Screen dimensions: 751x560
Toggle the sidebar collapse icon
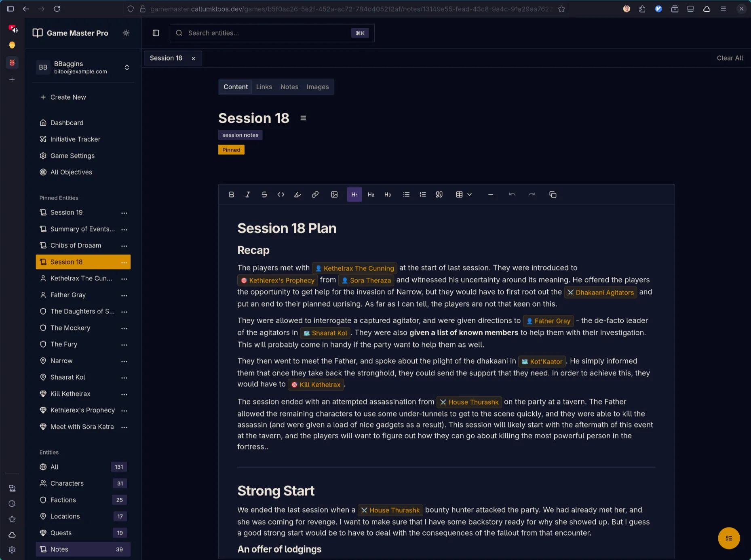[x=156, y=33]
